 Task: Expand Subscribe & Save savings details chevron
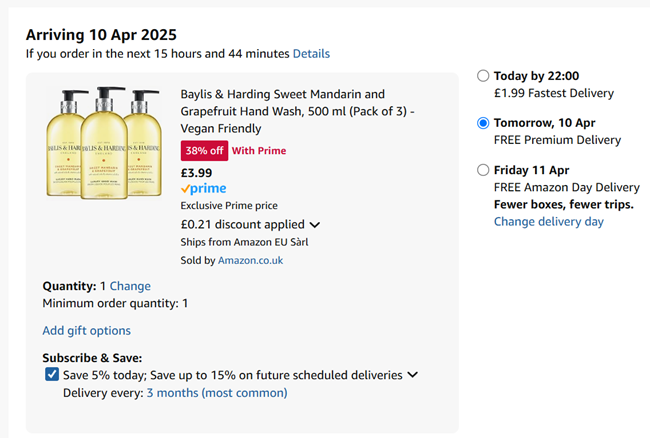tap(412, 375)
